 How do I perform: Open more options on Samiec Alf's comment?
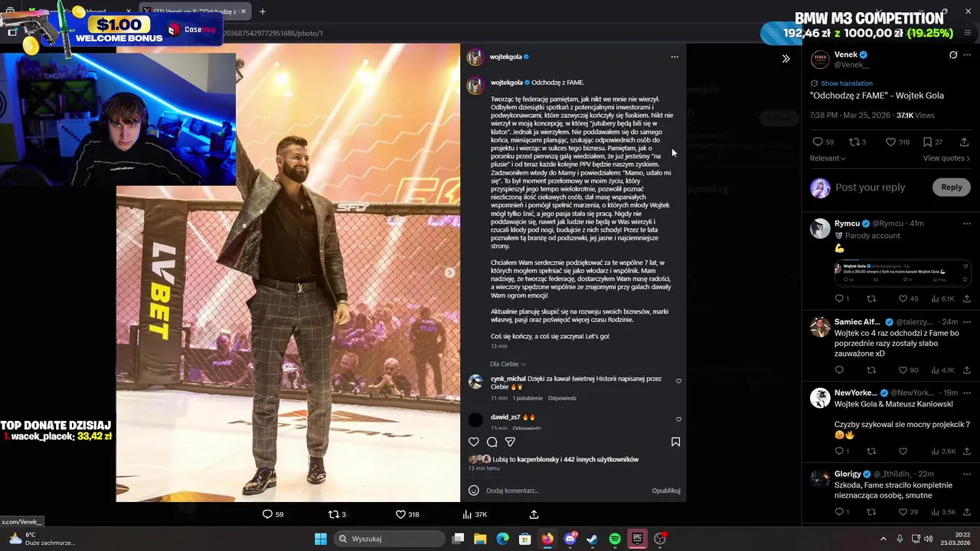(x=967, y=321)
